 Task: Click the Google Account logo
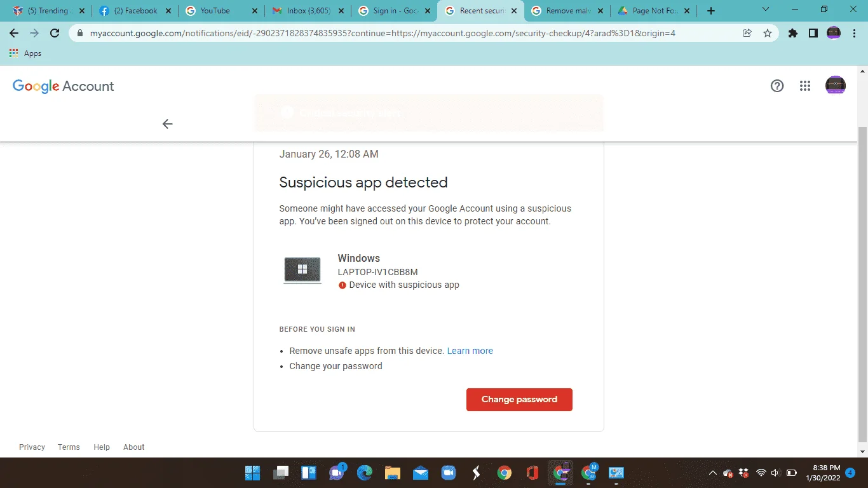coord(64,86)
